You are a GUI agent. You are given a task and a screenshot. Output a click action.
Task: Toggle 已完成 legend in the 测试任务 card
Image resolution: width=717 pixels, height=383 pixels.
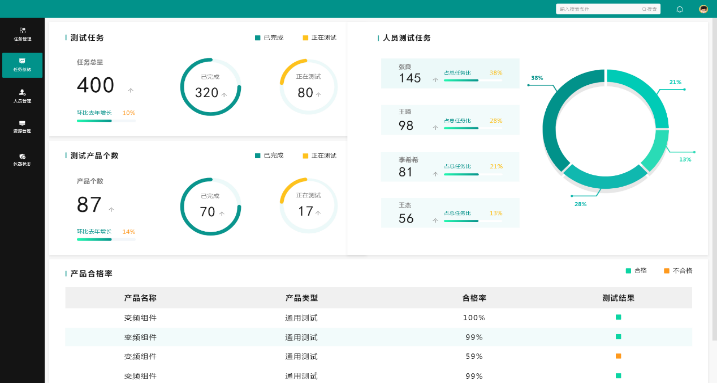(269, 37)
